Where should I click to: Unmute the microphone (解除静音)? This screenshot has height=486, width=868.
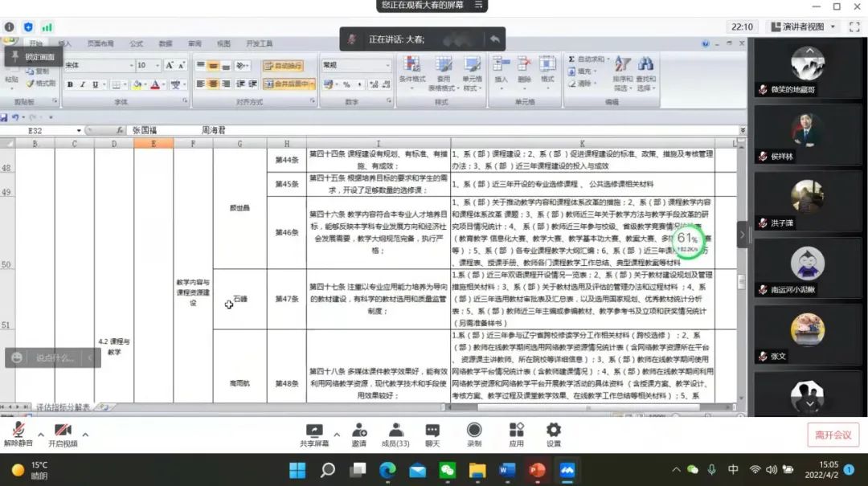click(18, 433)
